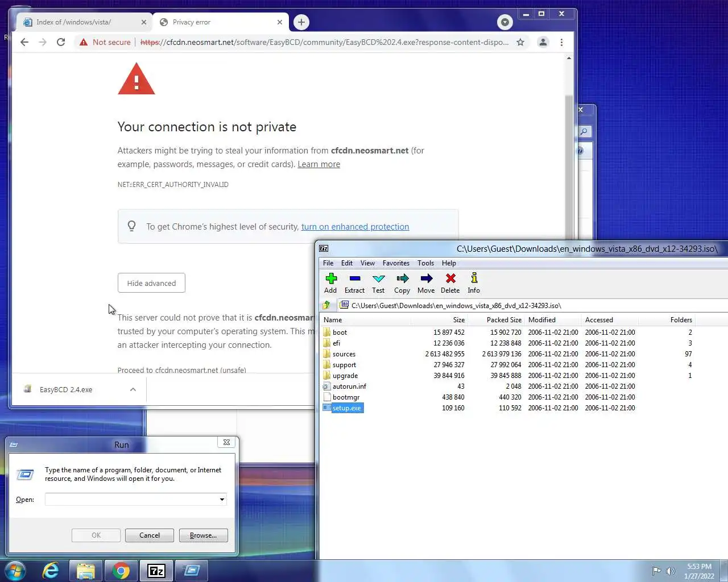Select setup.exe in 7-Zip
The height and width of the screenshot is (582, 728).
pyautogui.click(x=346, y=408)
